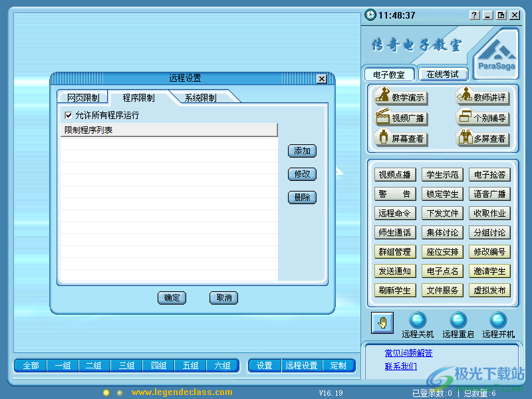Switch to the 网页限制 tab
532x399 pixels.
tap(83, 98)
